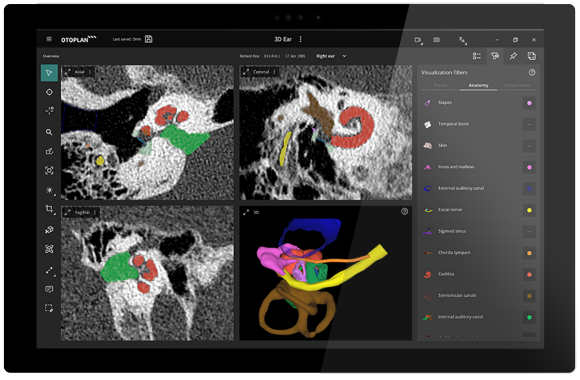This screenshot has height=380, width=580.
Task: Click the patient name Richard Roe
Action: 249,56
